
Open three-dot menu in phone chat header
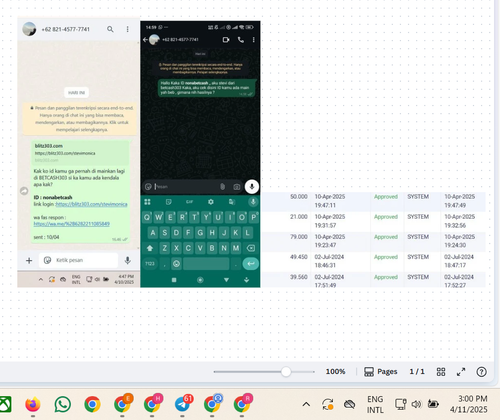(254, 40)
